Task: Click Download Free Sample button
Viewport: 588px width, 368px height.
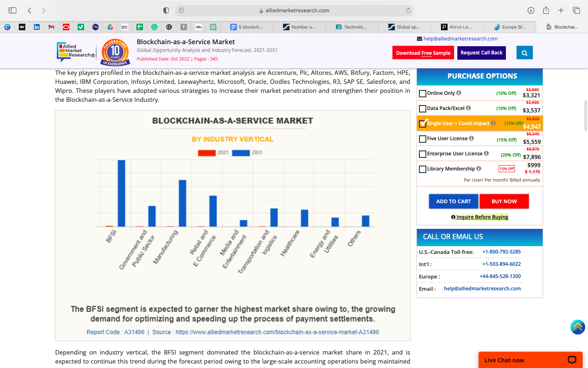Action: coord(423,53)
